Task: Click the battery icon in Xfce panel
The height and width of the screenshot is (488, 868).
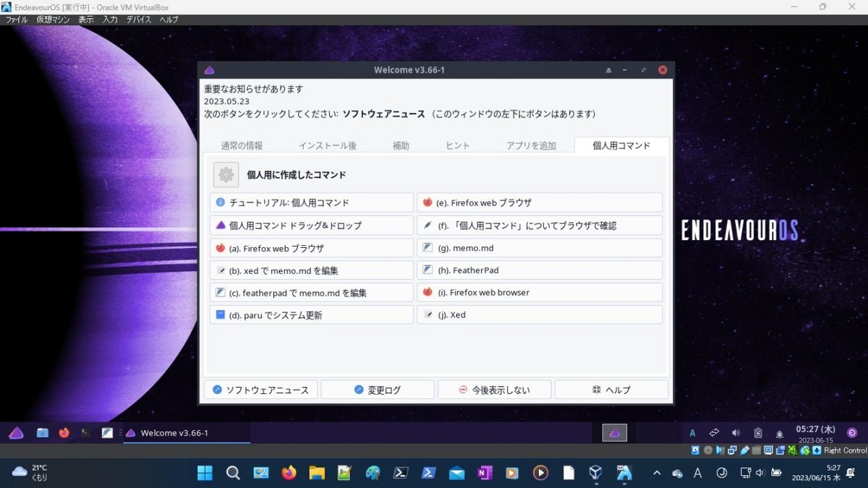Action: (x=757, y=433)
